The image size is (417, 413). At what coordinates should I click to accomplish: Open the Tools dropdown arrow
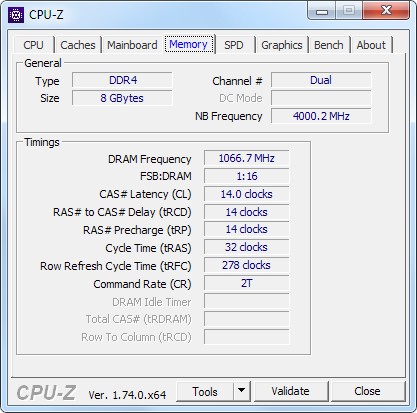tap(242, 391)
